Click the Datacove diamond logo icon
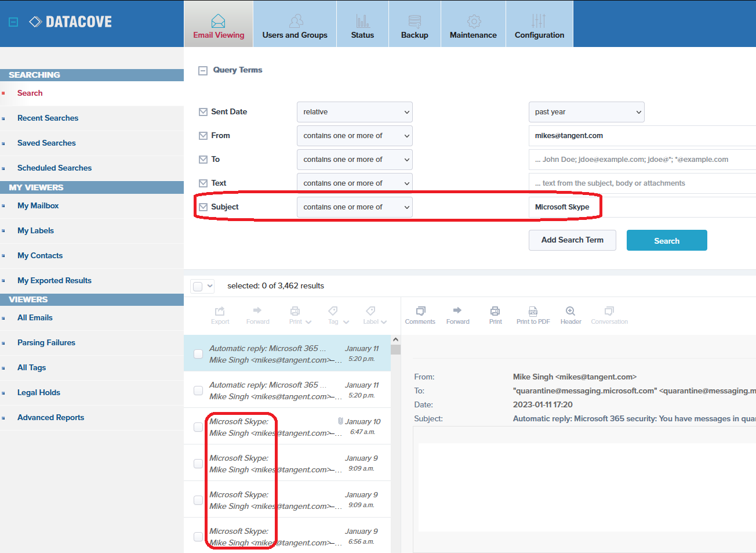The image size is (756, 553). [x=35, y=22]
